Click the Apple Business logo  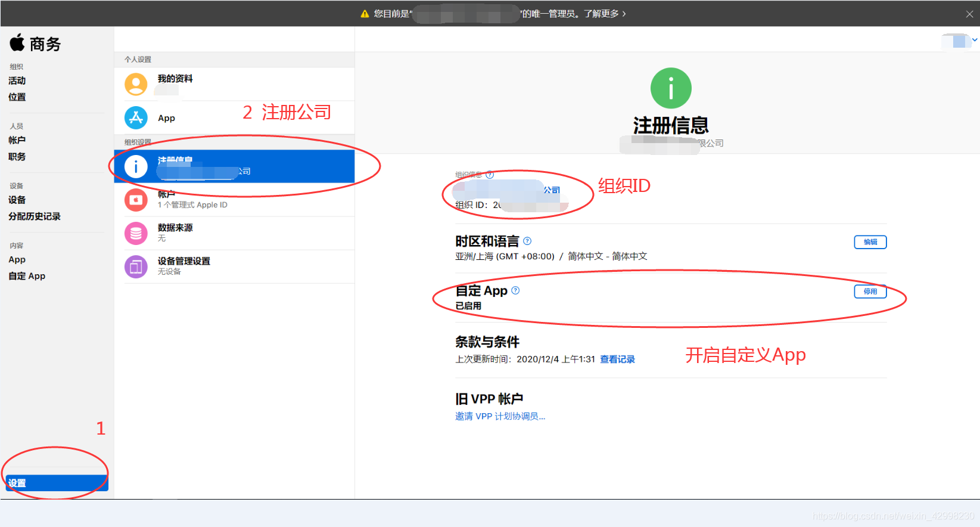35,43
